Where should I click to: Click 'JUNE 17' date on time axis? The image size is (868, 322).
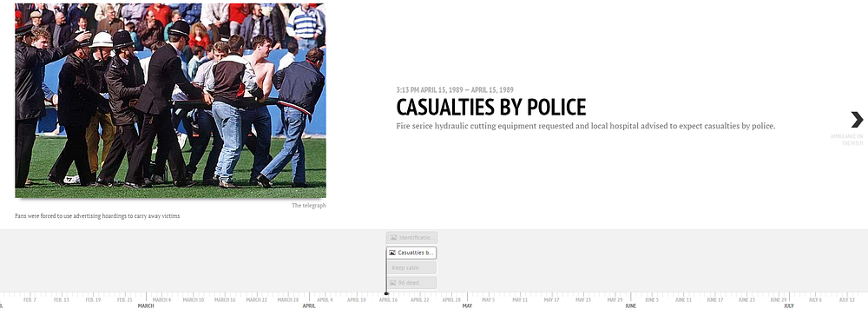coord(714,300)
